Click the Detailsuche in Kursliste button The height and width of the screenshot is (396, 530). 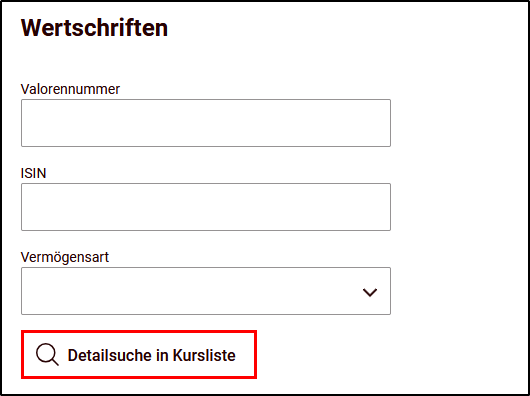click(139, 355)
